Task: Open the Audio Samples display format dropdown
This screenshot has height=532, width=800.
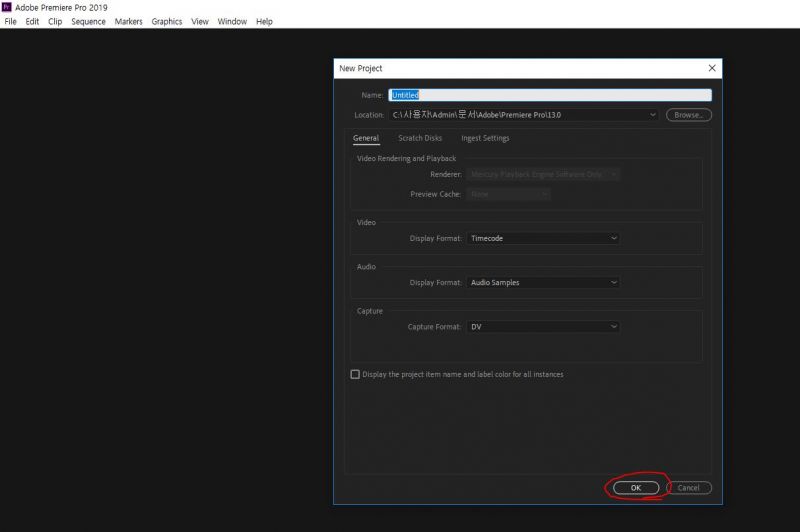Action: (543, 283)
